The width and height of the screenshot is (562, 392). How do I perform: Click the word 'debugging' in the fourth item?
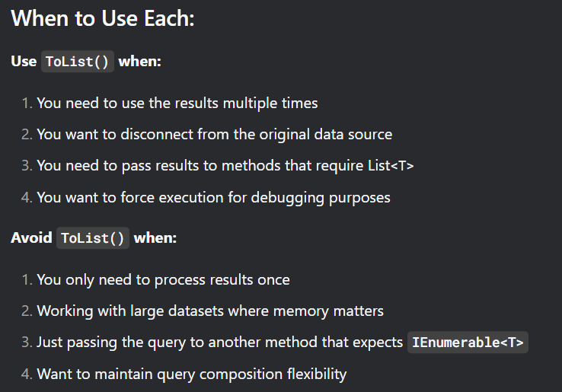click(x=287, y=198)
